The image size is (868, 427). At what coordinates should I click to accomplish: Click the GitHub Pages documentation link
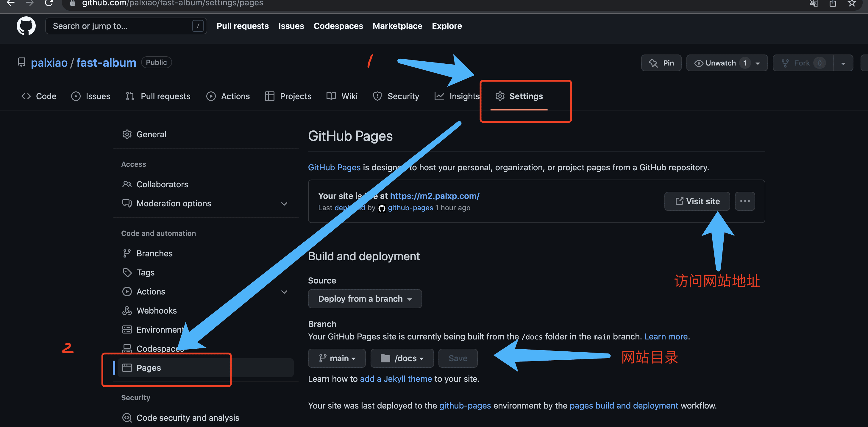[334, 168]
